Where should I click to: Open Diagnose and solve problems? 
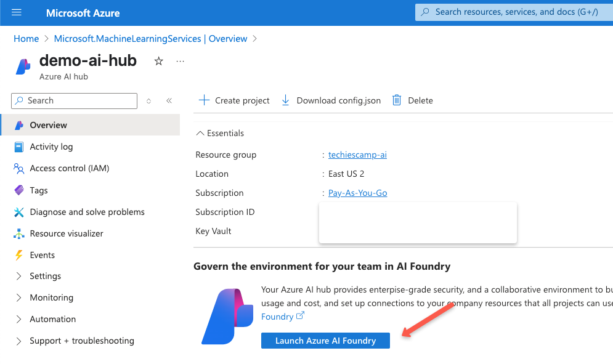pos(87,211)
